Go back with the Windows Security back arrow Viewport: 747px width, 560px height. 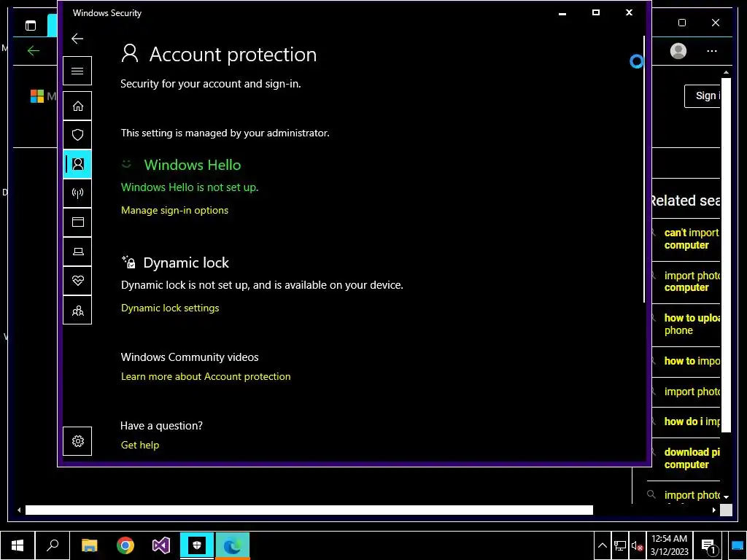(77, 39)
